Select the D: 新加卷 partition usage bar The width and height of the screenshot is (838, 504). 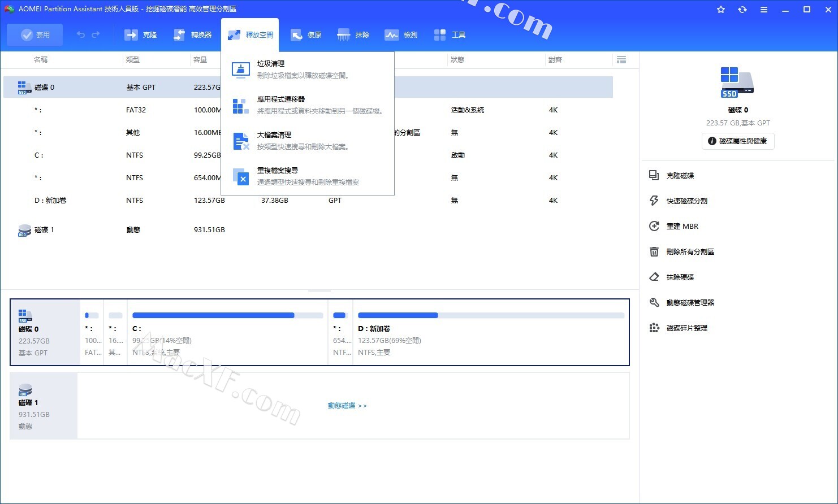pyautogui.click(x=490, y=315)
